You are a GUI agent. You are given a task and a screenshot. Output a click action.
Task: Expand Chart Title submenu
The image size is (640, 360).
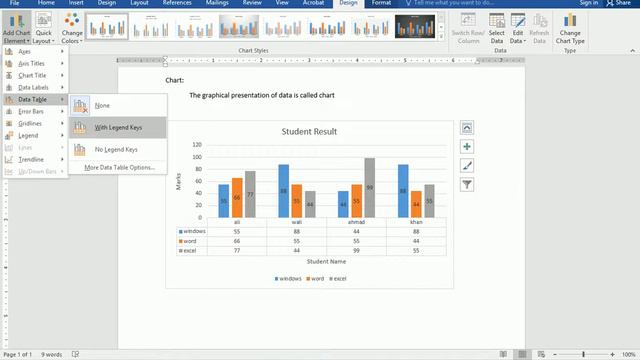point(35,76)
